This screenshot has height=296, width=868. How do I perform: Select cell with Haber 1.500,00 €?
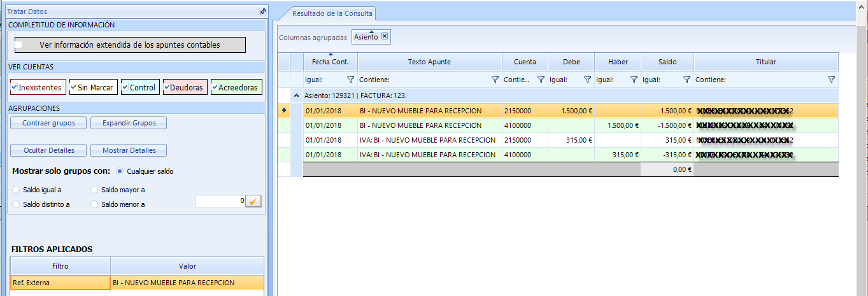[x=618, y=125]
